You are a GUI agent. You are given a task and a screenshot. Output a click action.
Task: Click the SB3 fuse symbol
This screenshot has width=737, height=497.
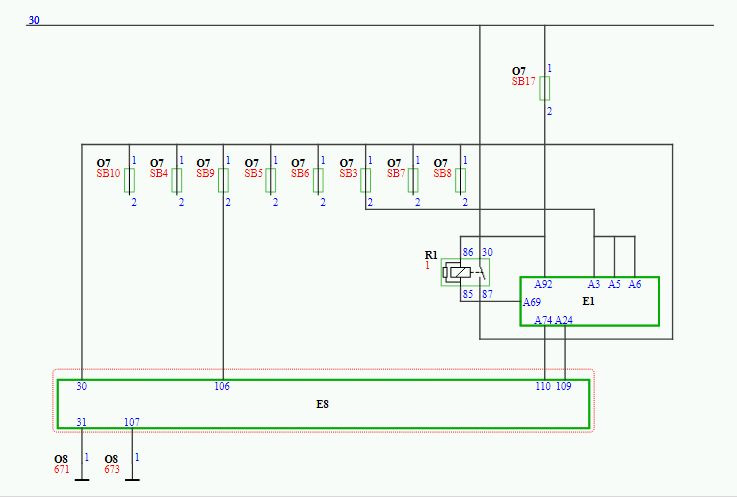tap(366, 181)
